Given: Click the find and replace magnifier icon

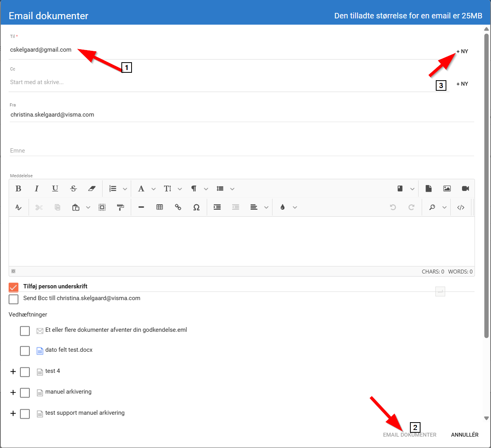Looking at the screenshot, I should click(432, 207).
